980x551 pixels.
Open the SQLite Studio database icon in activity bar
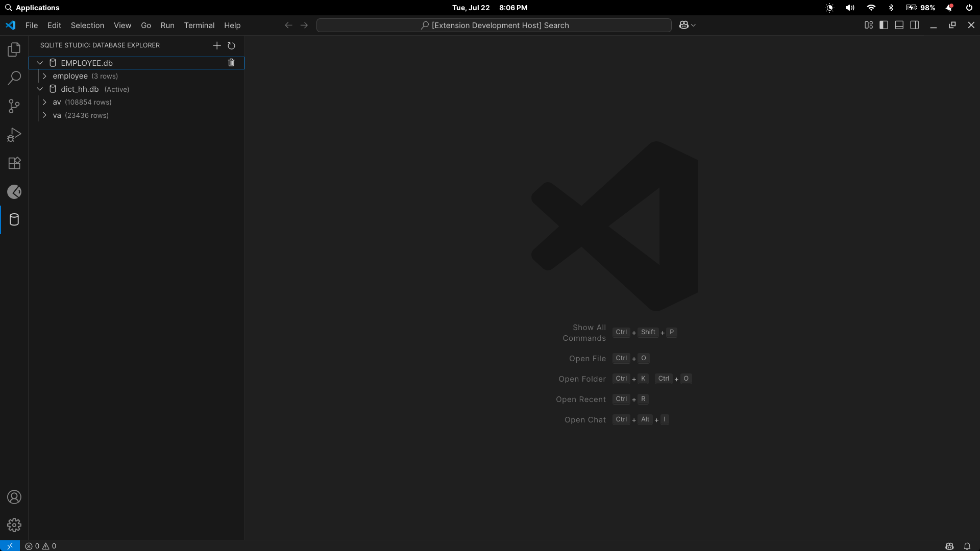[x=14, y=220]
